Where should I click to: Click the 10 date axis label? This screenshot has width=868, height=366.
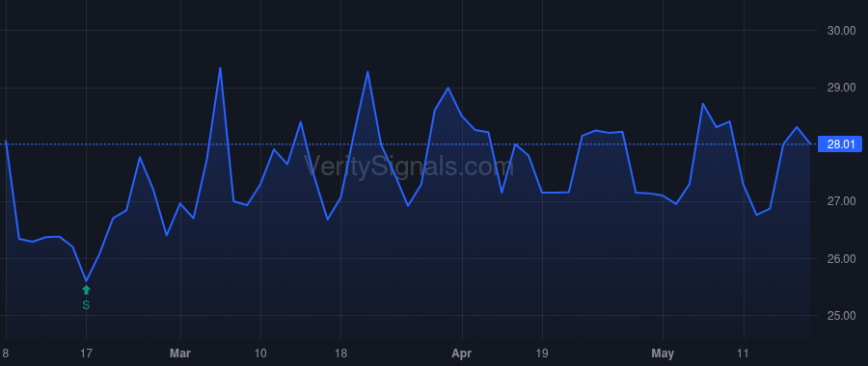tap(260, 353)
